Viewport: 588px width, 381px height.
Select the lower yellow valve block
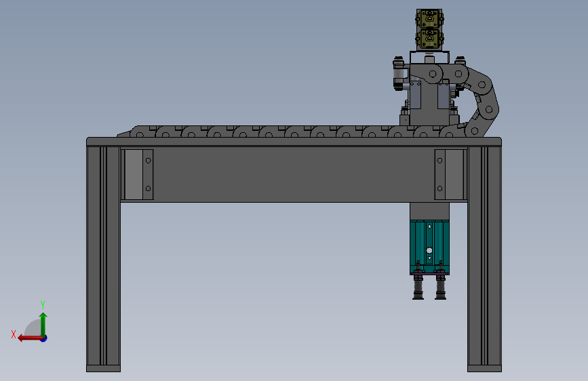pos(429,39)
